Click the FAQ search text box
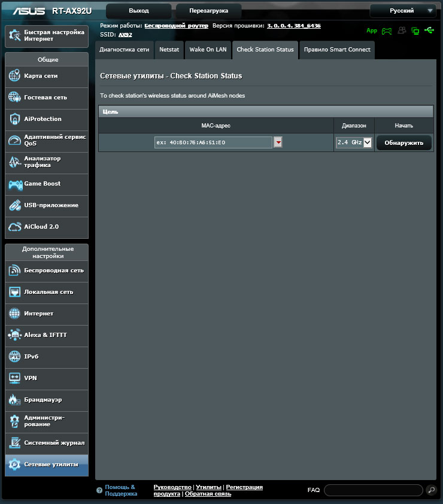 (373, 490)
